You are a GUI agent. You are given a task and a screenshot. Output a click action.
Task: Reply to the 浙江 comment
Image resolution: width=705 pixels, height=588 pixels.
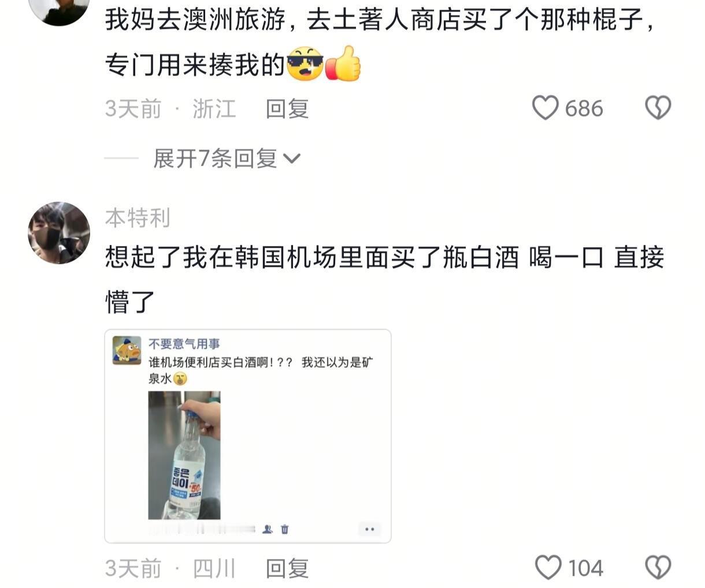click(x=287, y=109)
